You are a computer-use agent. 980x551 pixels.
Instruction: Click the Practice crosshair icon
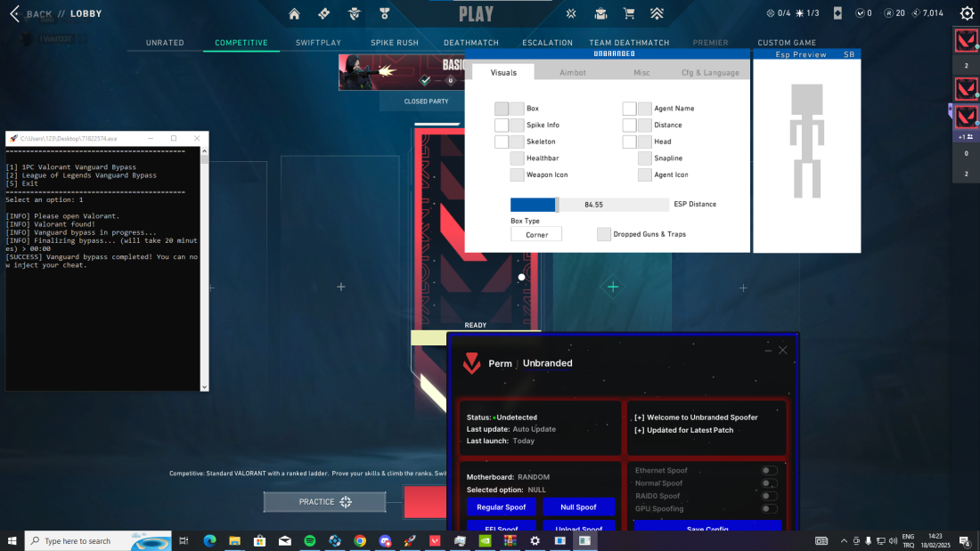pos(346,502)
